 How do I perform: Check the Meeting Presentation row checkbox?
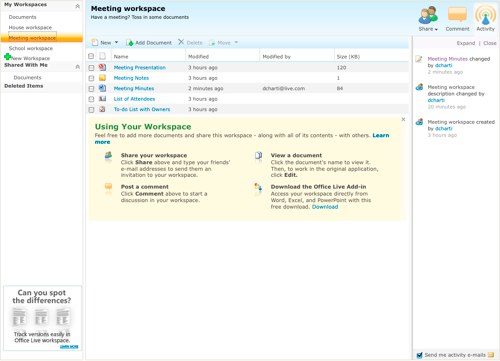[x=91, y=68]
